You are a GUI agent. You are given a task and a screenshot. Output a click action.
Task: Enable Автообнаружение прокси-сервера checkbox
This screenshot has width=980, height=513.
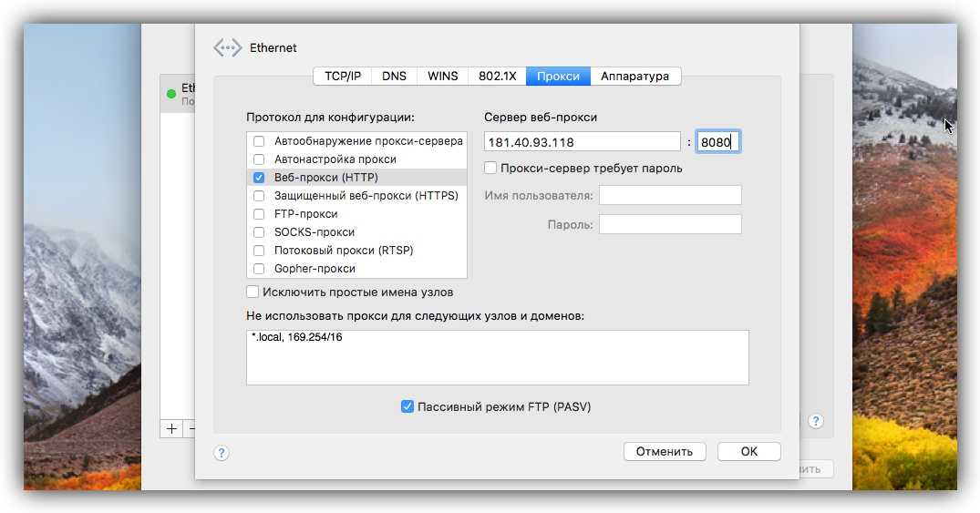259,141
